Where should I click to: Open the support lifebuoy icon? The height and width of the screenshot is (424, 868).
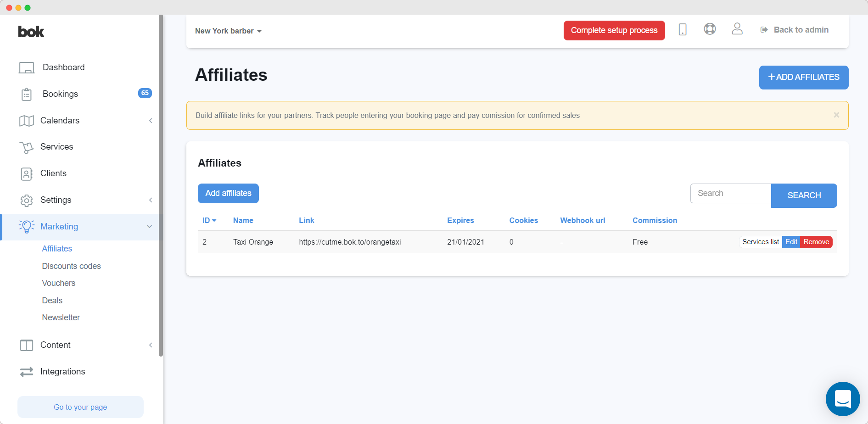click(710, 29)
